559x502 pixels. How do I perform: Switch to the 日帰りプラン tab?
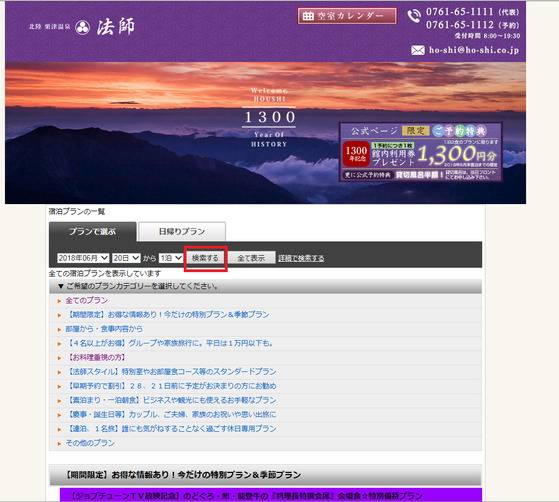(182, 232)
